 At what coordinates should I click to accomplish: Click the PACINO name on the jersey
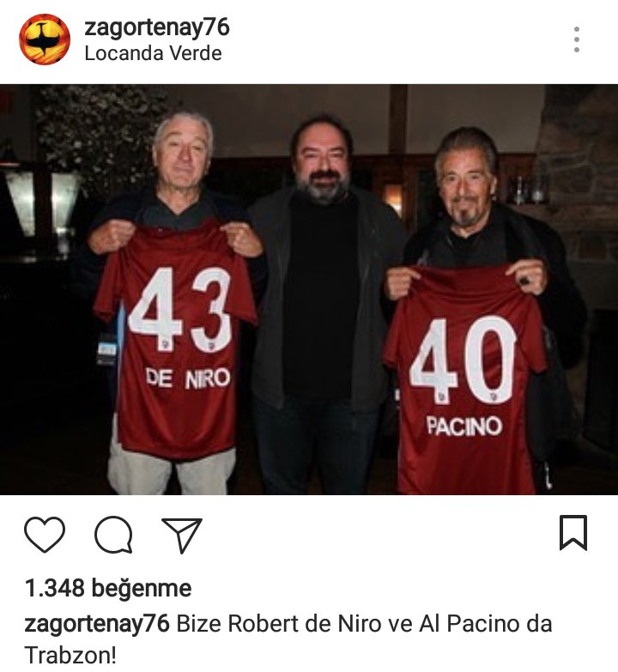click(463, 427)
